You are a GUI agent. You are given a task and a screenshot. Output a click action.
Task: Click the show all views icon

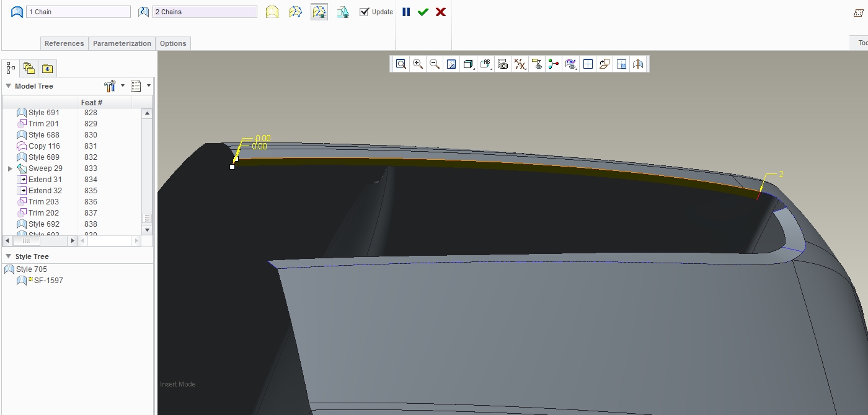[x=621, y=64]
